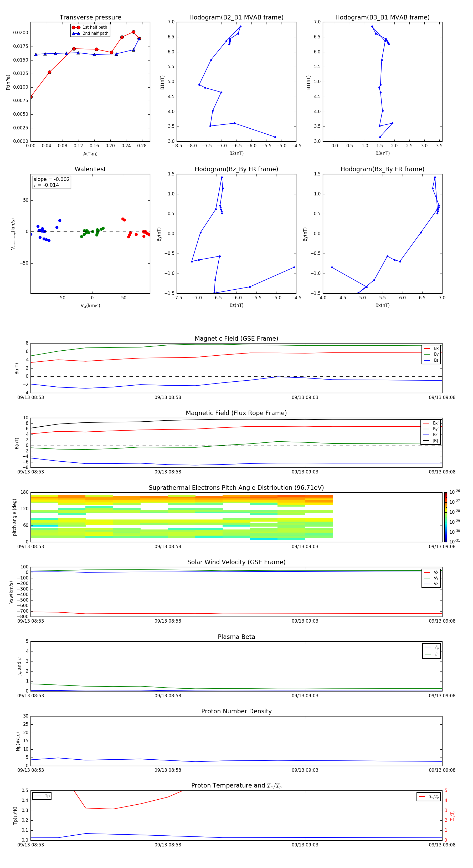This screenshot has width=473, height=868.
Task: Click the 'WalenTest' plot title
Action: pos(90,169)
